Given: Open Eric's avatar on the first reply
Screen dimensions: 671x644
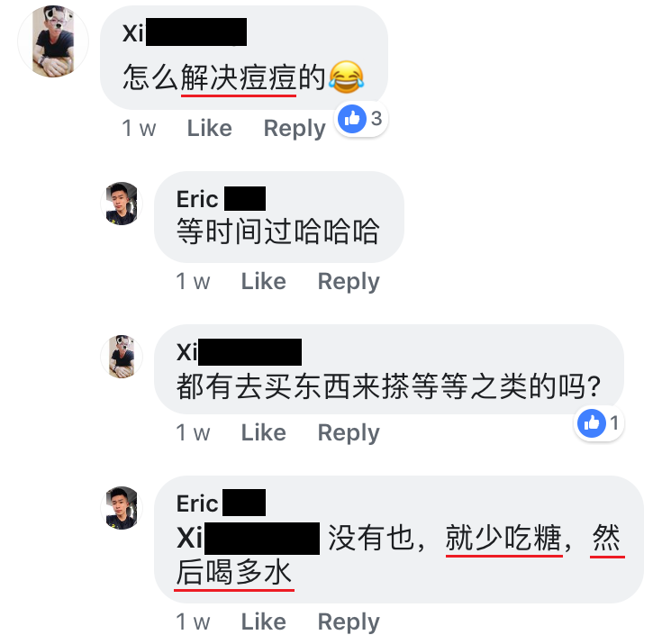Looking at the screenshot, I should click(122, 204).
